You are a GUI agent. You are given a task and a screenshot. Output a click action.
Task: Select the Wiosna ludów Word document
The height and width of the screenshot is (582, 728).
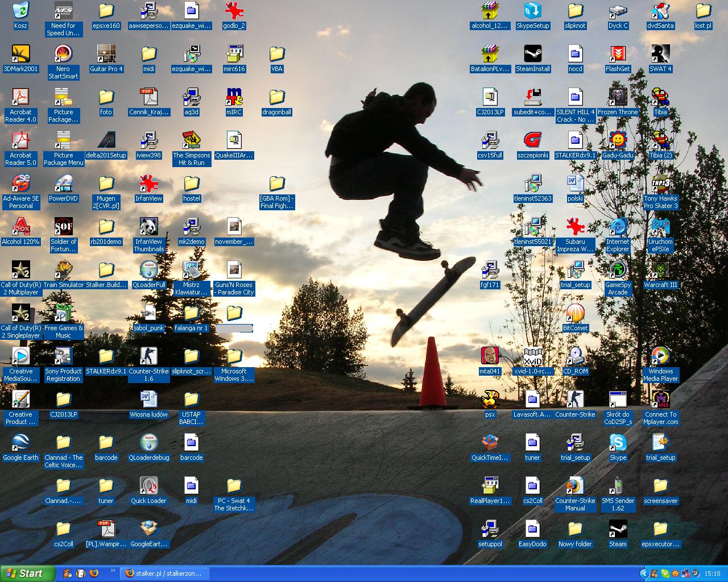(148, 400)
